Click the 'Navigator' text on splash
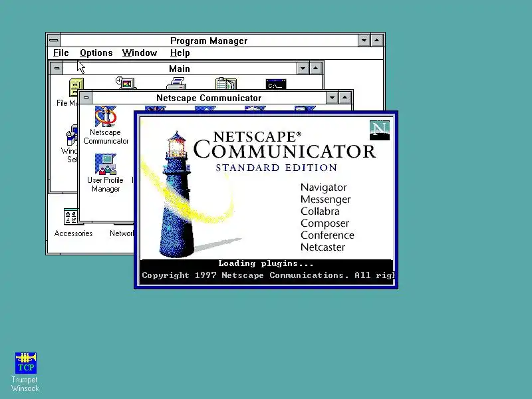Image resolution: width=532 pixels, height=399 pixels. pyautogui.click(x=324, y=188)
